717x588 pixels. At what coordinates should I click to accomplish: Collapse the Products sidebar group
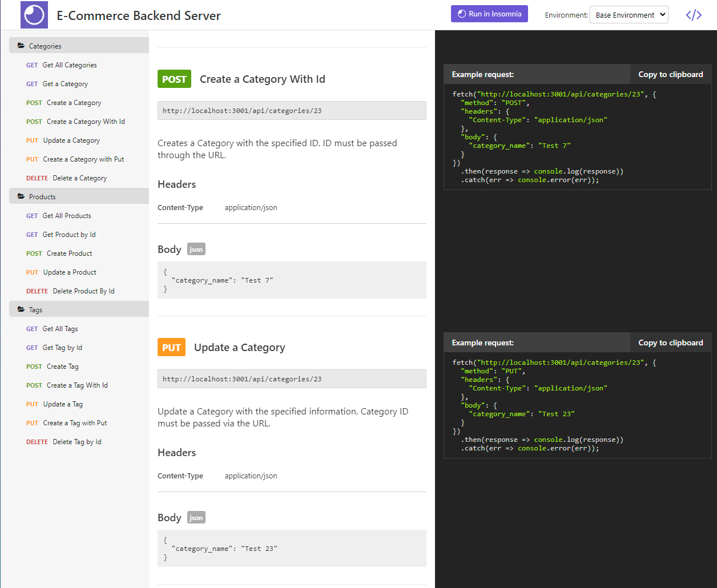tap(79, 196)
